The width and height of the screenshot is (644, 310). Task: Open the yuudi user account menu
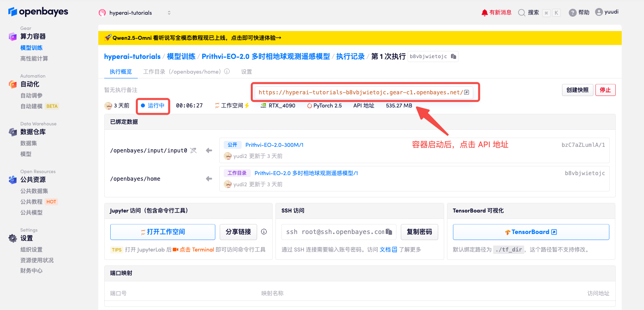607,12
